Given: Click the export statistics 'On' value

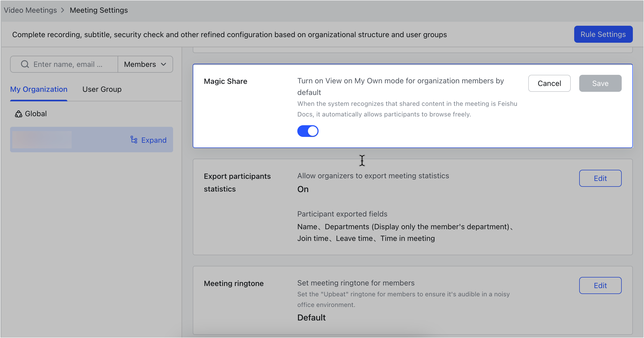Looking at the screenshot, I should 303,189.
